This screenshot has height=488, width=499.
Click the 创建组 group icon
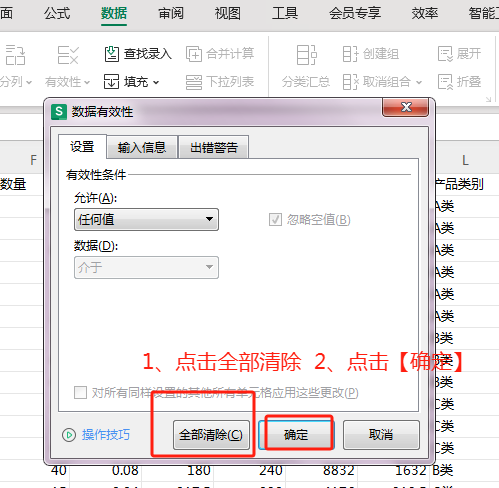350,54
